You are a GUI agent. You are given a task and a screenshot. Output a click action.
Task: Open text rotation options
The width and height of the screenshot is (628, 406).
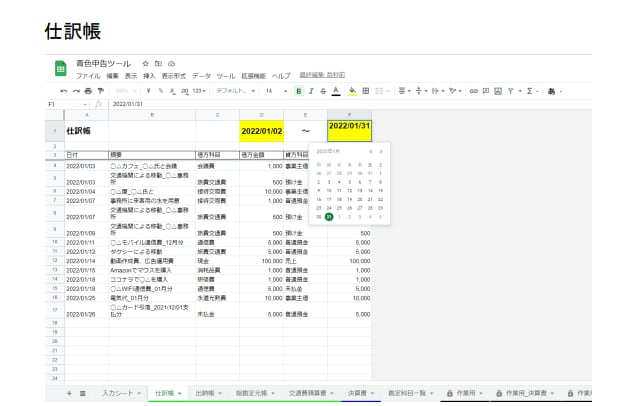click(x=455, y=91)
